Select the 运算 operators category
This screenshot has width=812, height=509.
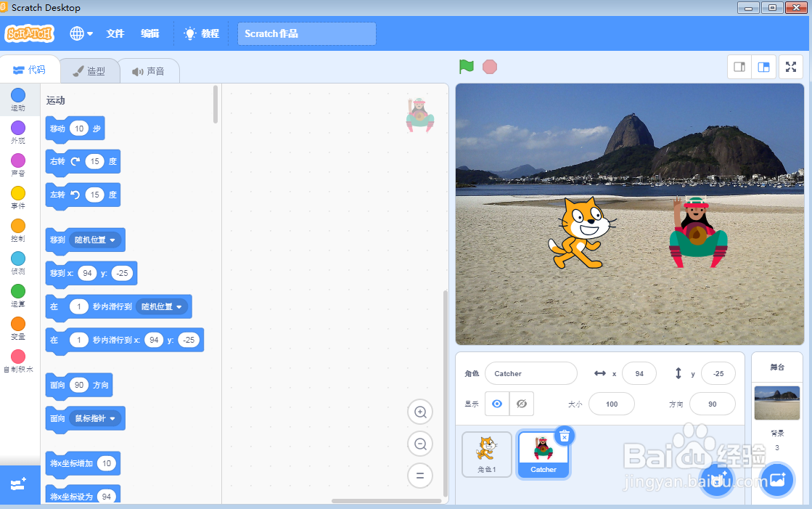[18, 296]
